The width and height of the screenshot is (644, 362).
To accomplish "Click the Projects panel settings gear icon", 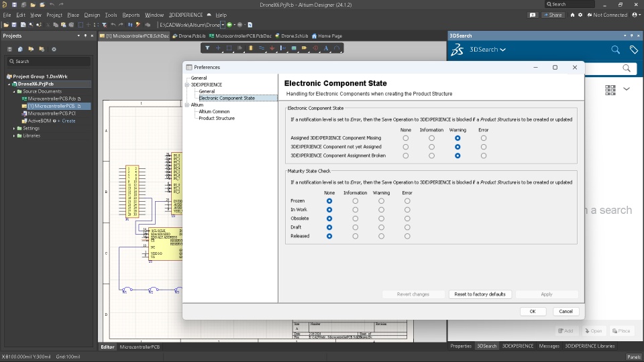I will point(54,49).
